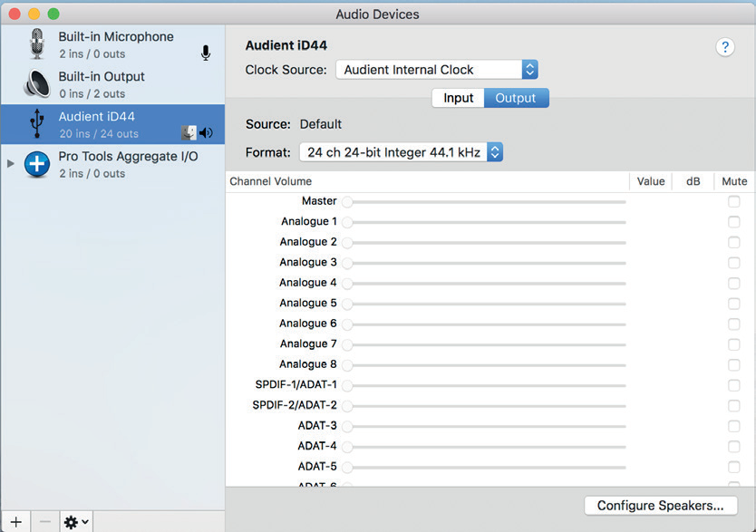Screen dimensions: 756x532
Task: Click the Channel Volume column header
Action: (427, 181)
